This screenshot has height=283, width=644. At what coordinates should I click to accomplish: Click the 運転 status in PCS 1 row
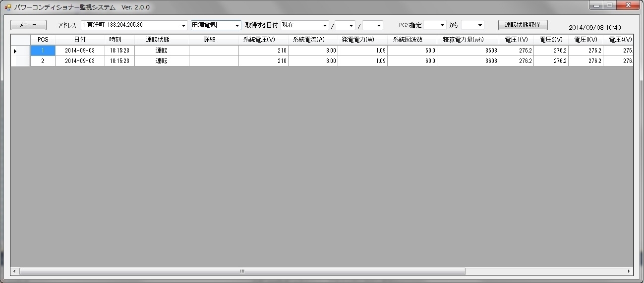[x=162, y=51]
